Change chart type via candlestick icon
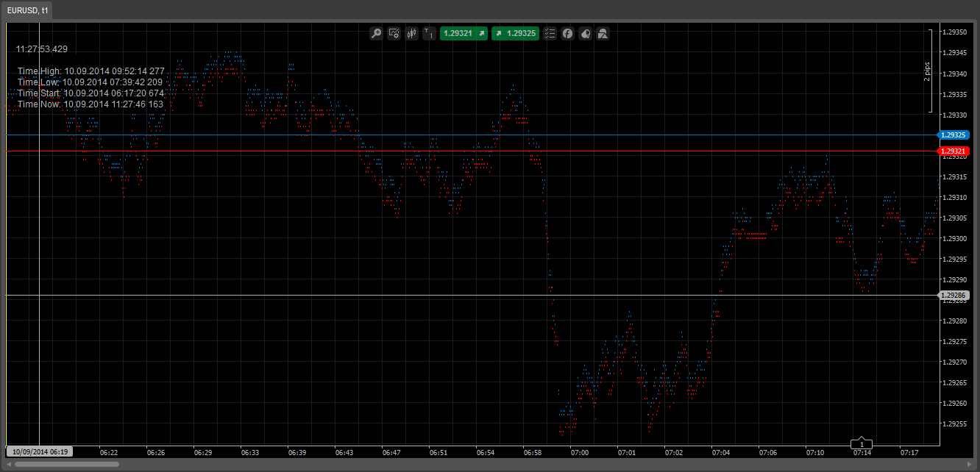The height and width of the screenshot is (472, 980). tap(411, 33)
